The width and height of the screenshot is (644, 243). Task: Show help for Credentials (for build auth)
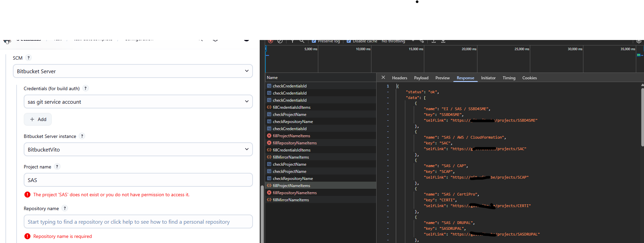pos(86,88)
